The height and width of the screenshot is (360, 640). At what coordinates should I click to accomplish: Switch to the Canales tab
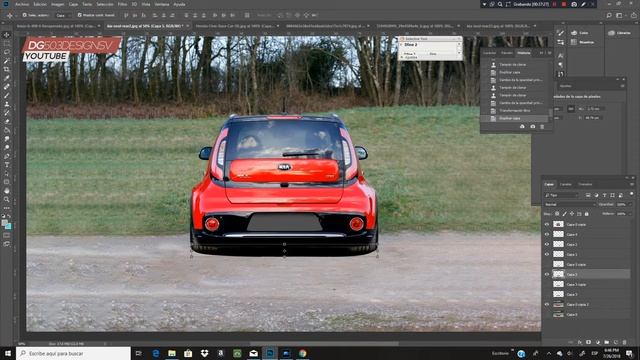click(565, 184)
